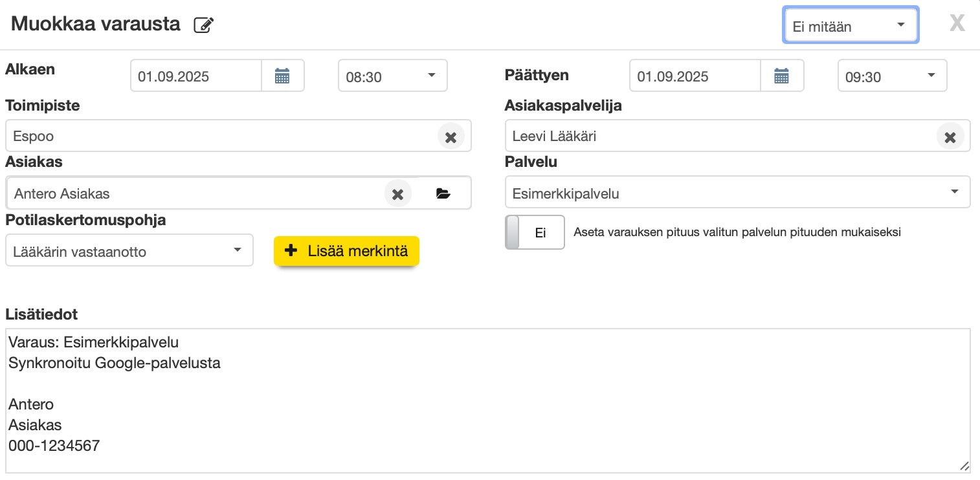Image resolution: width=980 pixels, height=480 pixels.
Task: Click the Päättyen date input field
Action: (695, 76)
